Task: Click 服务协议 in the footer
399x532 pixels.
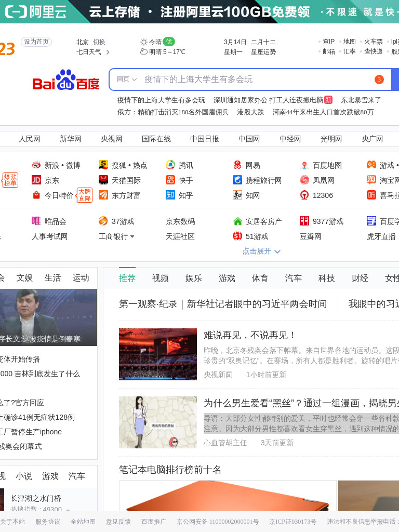Action: (47, 522)
